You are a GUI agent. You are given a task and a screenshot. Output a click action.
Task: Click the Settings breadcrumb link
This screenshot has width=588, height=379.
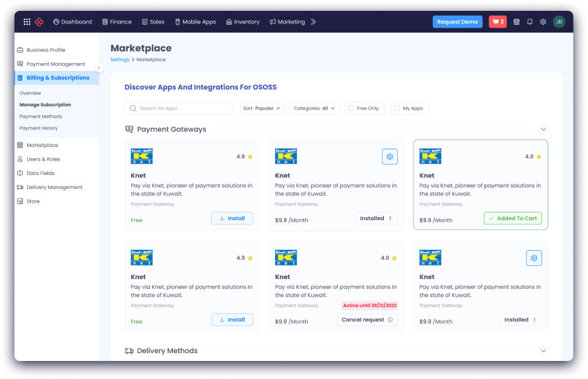120,60
